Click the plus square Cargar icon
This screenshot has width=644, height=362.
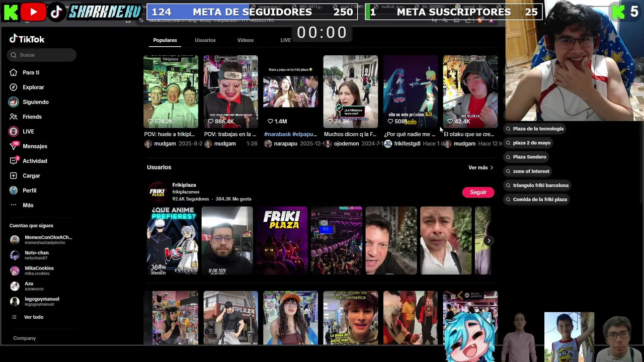(14, 175)
